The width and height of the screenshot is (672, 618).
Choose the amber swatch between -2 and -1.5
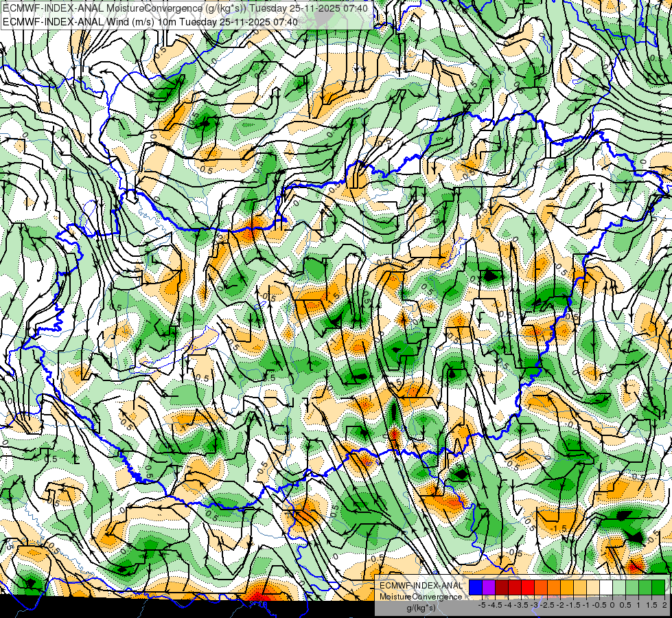[x=567, y=587]
